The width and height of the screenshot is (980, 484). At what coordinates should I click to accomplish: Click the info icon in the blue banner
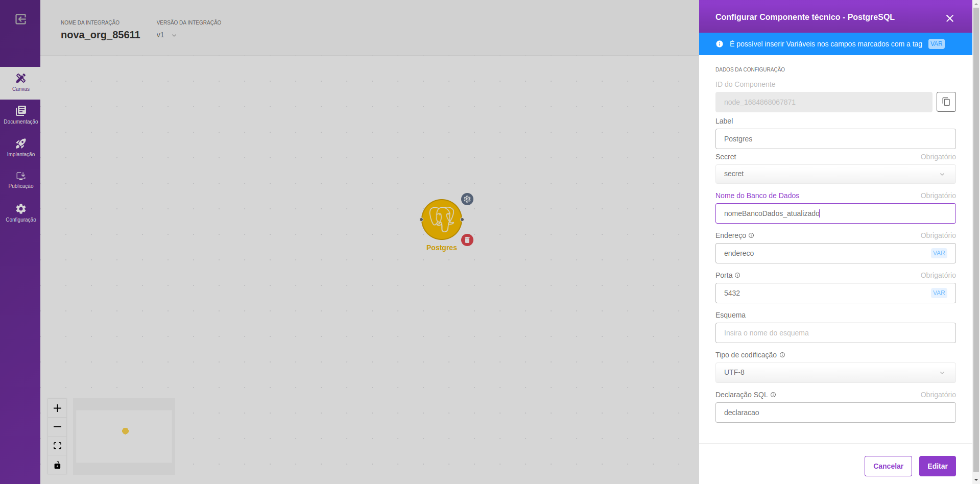click(x=720, y=44)
